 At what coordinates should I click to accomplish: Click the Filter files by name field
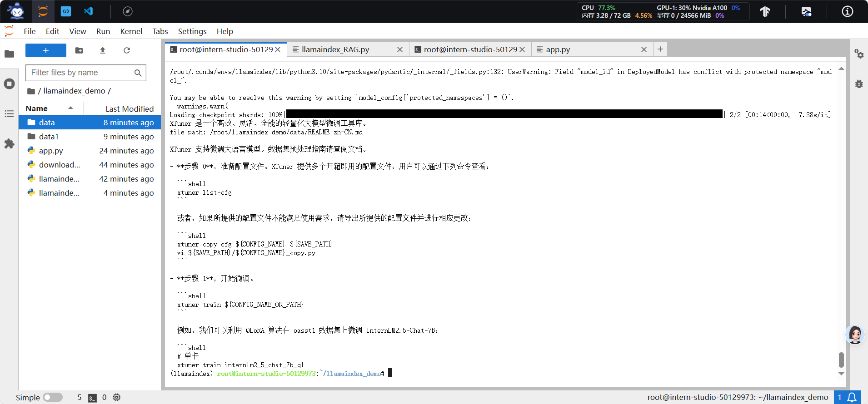coord(86,73)
